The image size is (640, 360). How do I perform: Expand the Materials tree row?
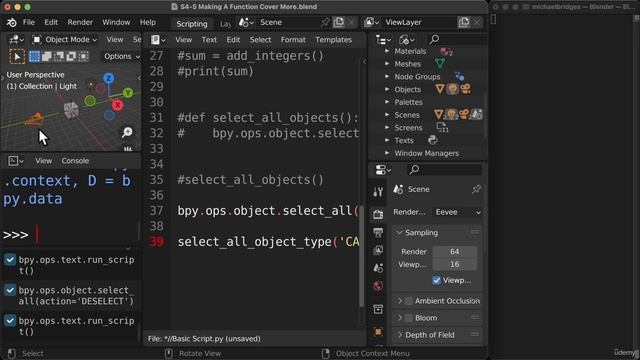387,51
